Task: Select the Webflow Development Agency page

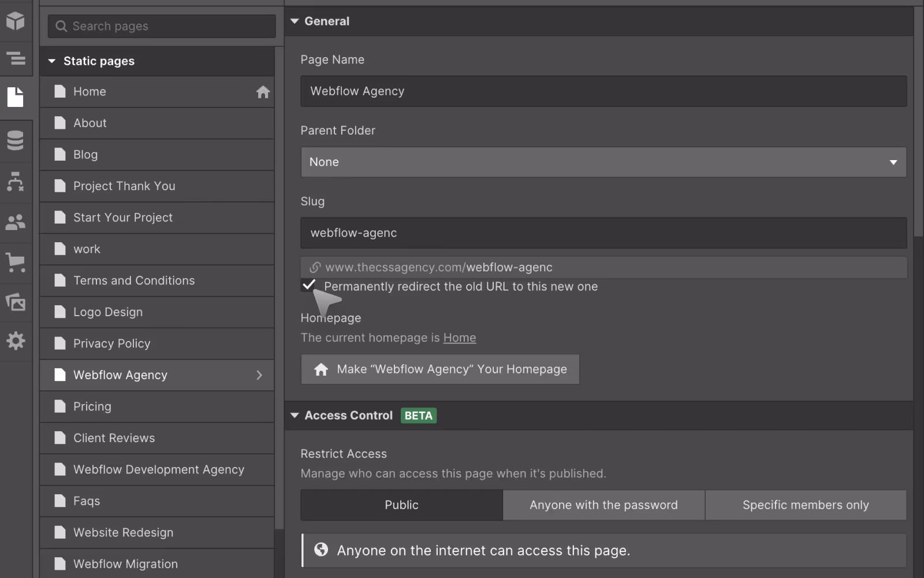Action: pyautogui.click(x=157, y=469)
